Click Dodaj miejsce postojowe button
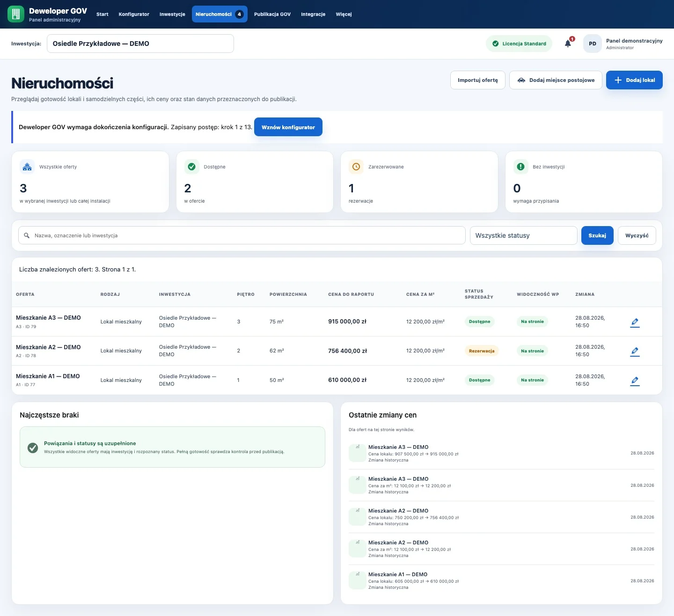 pyautogui.click(x=556, y=80)
